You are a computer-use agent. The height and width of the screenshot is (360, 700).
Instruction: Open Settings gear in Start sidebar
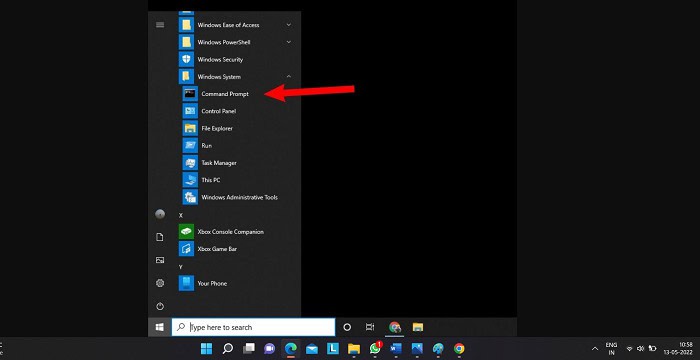pyautogui.click(x=160, y=283)
